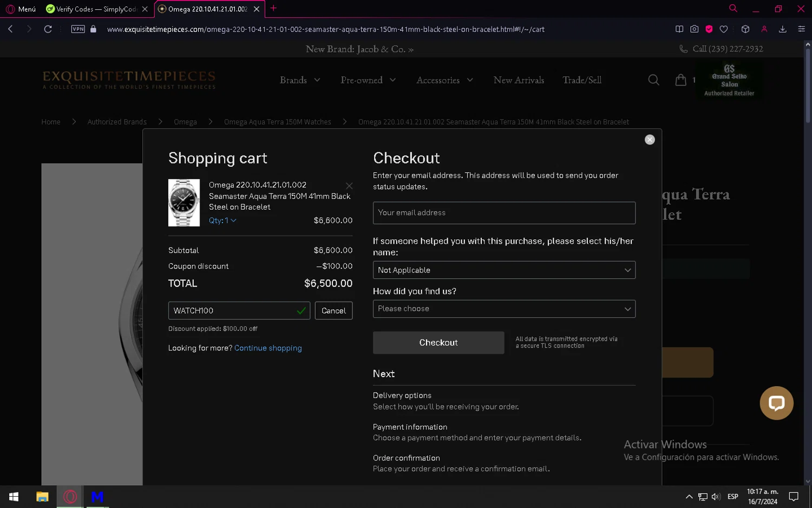Expand the Brands menu
The height and width of the screenshot is (508, 812).
tap(300, 80)
